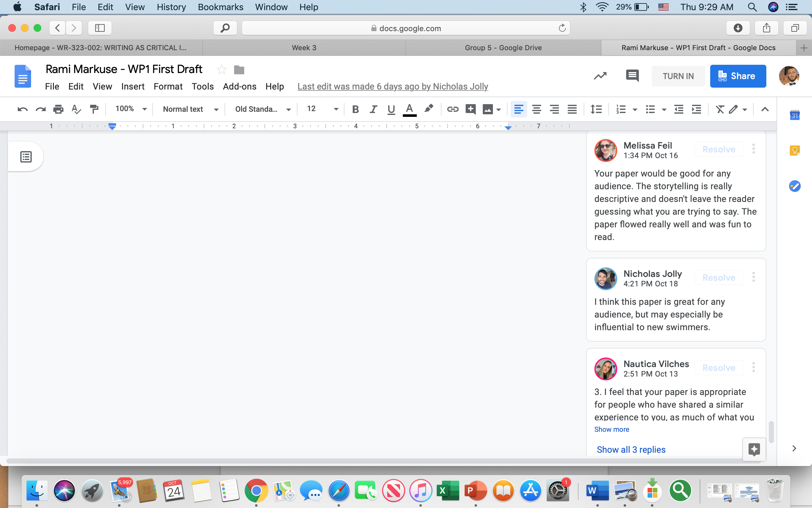Activate the Paint format roller tool
This screenshot has width=812, height=508.
click(x=94, y=109)
